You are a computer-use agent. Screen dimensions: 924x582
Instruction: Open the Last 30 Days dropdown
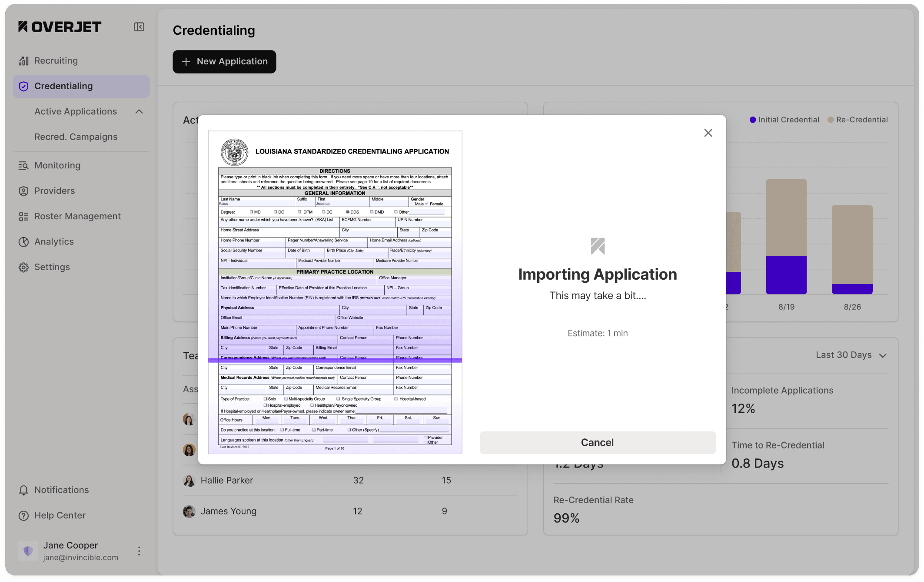[851, 355]
